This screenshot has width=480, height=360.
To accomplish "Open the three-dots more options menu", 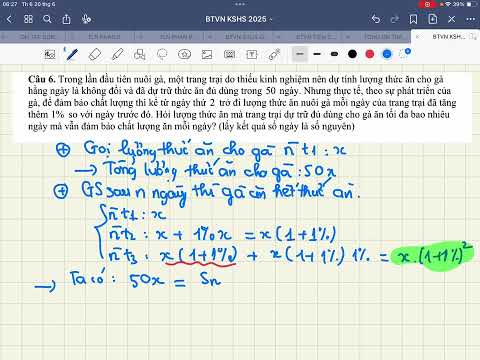I will point(470,19).
